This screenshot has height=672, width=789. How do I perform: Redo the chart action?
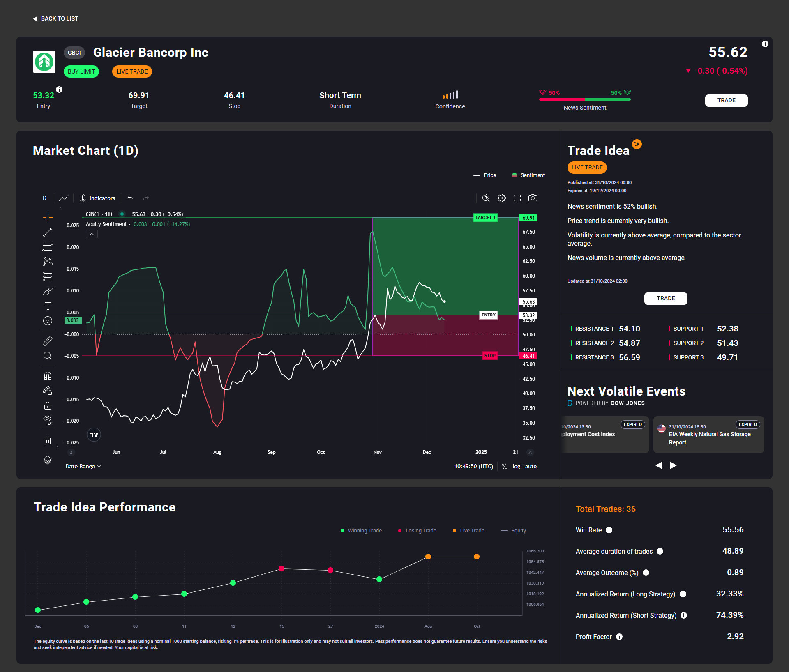146,198
